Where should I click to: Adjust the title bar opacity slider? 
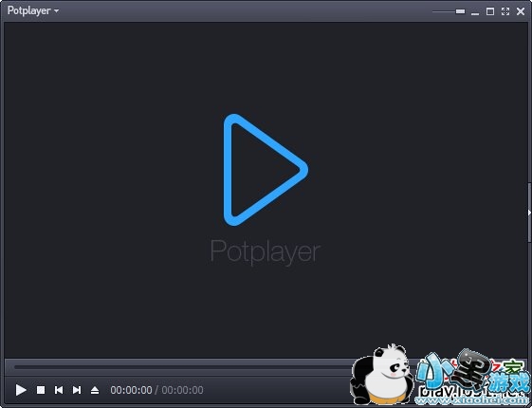[x=449, y=11]
